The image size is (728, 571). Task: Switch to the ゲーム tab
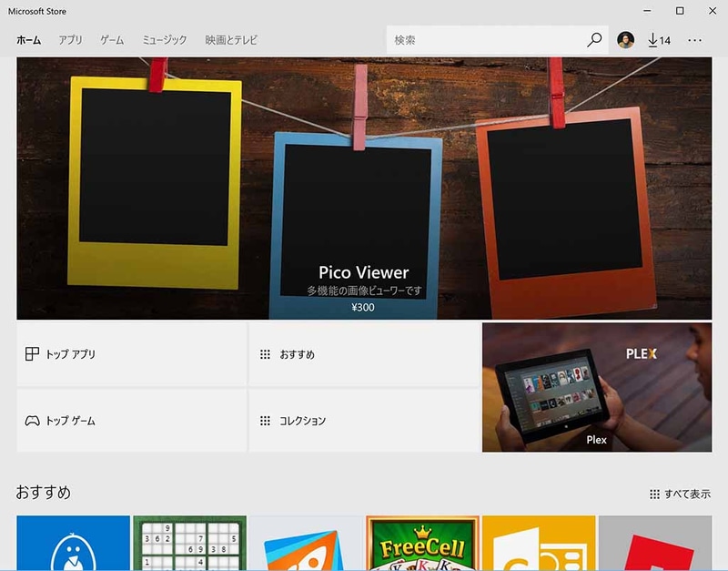tap(112, 40)
